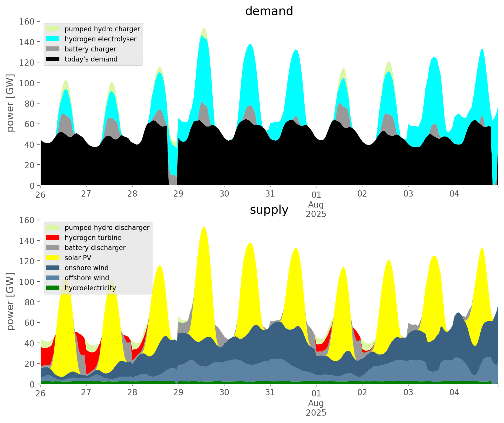Select date tick 29 on demand chart axis
504x423 pixels.
click(x=178, y=194)
